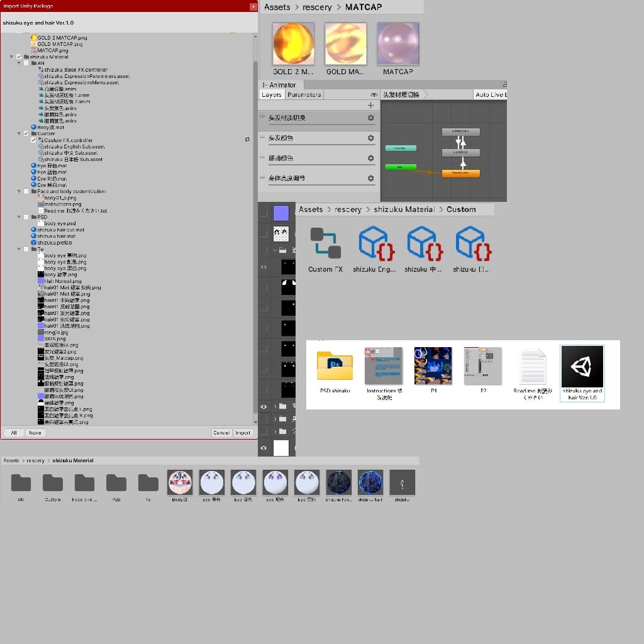Image resolution: width=644 pixels, height=644 pixels.
Task: Select the Body material sphere in shizuku Material
Action: click(180, 482)
